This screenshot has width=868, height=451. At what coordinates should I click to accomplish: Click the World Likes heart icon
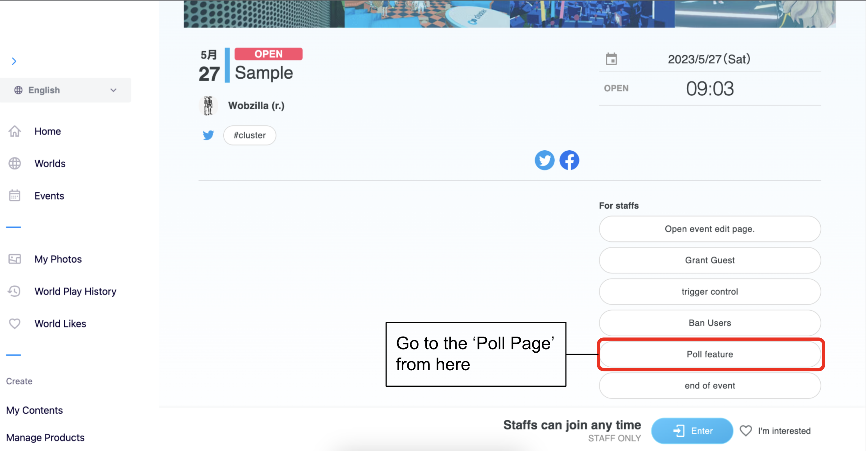coord(15,323)
